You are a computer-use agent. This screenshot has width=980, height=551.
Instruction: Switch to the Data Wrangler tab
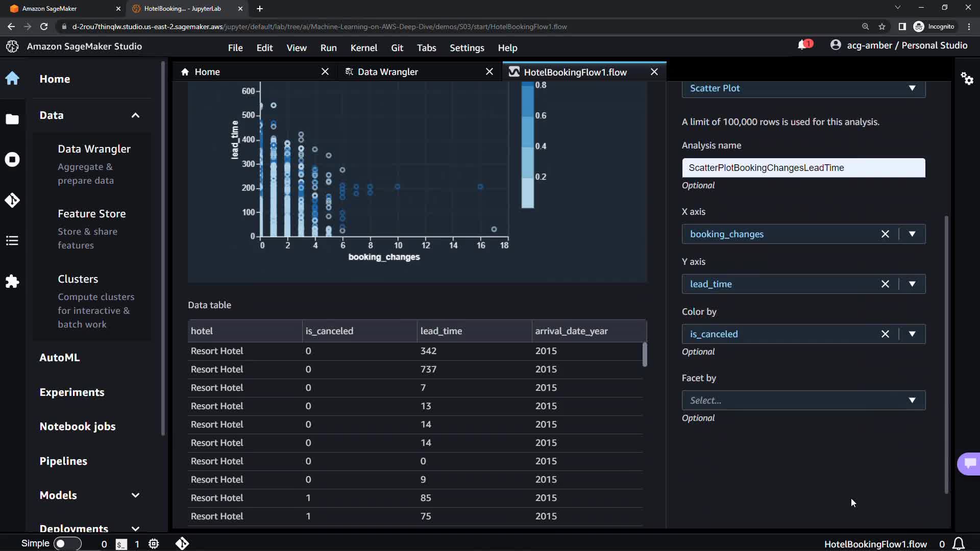pos(387,72)
